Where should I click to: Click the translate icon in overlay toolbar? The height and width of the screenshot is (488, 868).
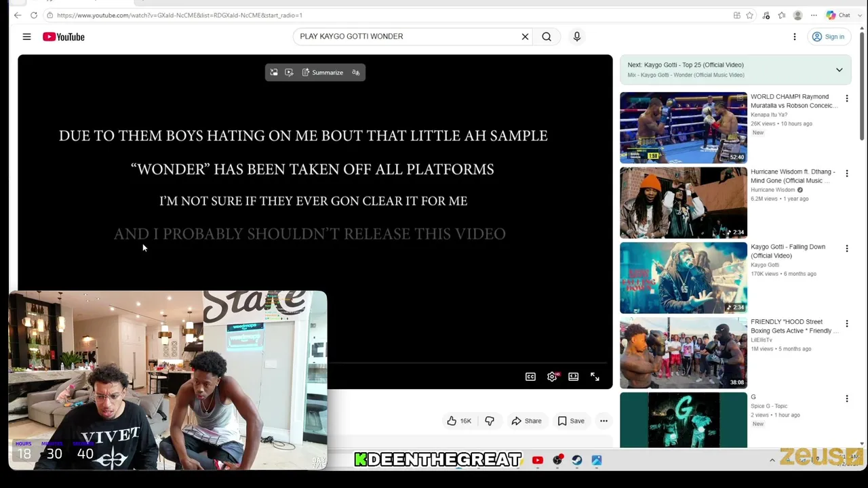coord(355,73)
